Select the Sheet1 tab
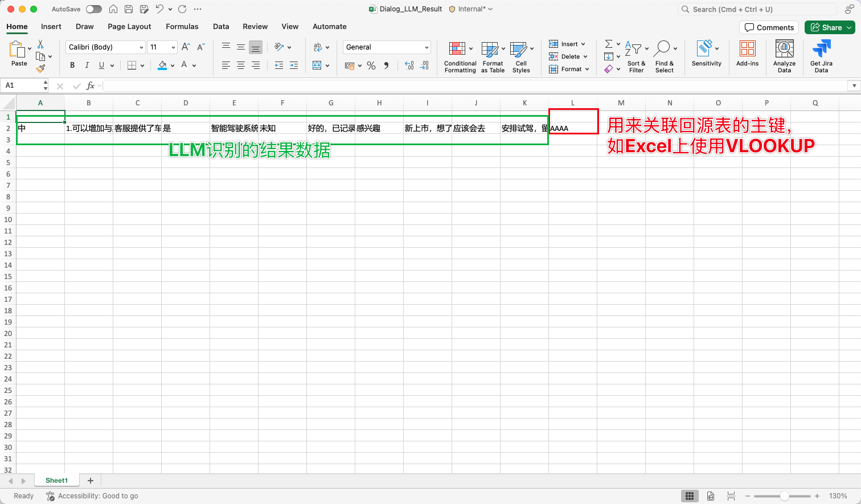Viewport: 861px width, 504px height. 56,481
